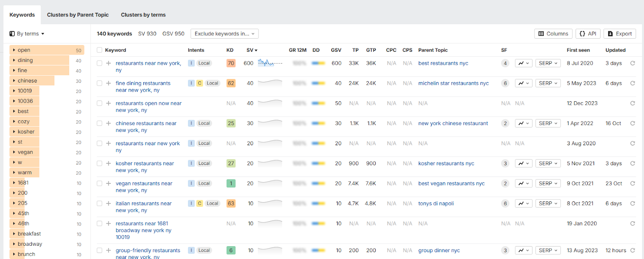Refresh the 'restaurants open now' row
Image resolution: width=644 pixels, height=259 pixels.
[632, 103]
